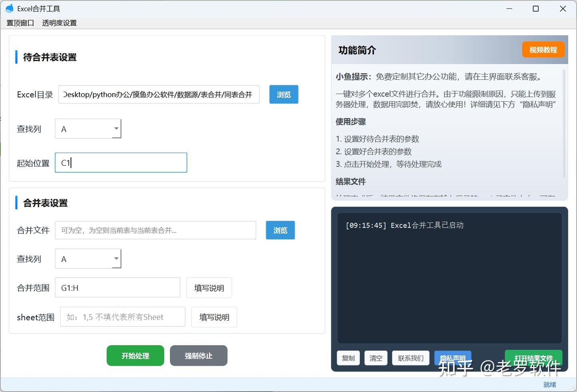The height and width of the screenshot is (392, 577).
Task: Expand the 查找列 dropdown under 待合并表设置
Action: (88, 129)
